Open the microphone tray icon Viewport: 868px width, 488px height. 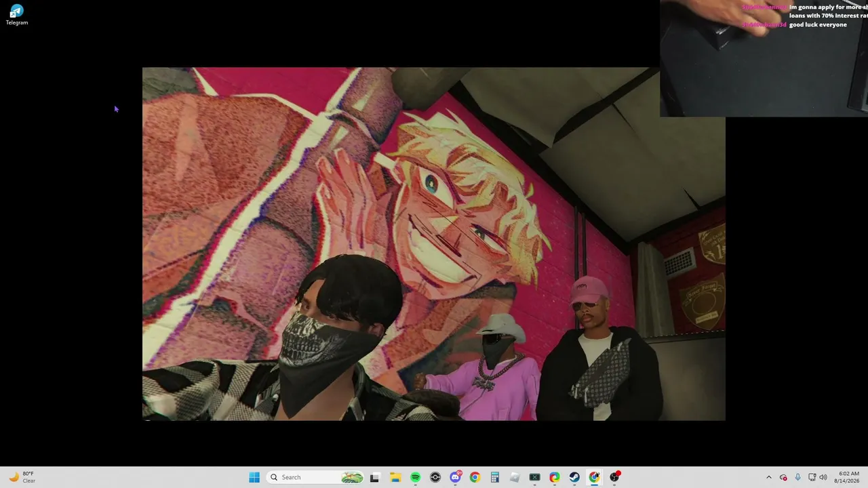[797, 477]
